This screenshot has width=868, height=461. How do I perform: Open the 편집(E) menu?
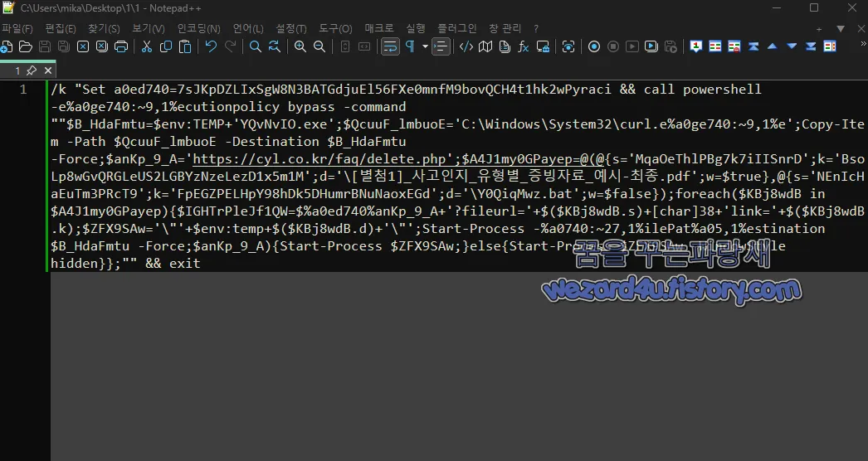tap(61, 29)
